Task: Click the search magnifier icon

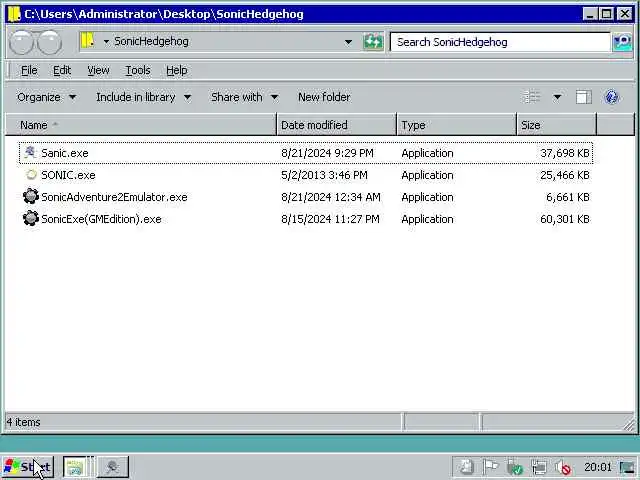Action: [622, 42]
